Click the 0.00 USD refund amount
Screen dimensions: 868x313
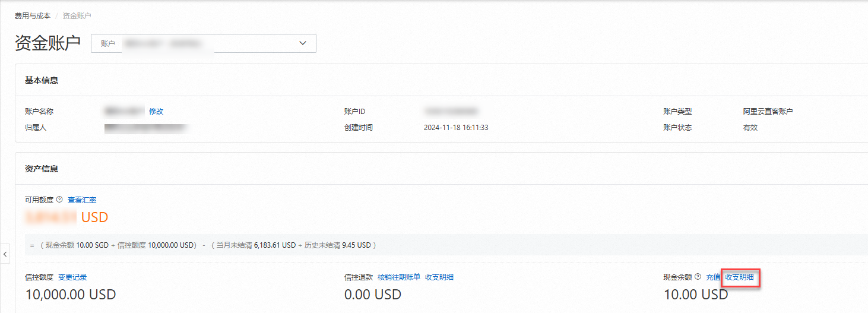click(373, 294)
